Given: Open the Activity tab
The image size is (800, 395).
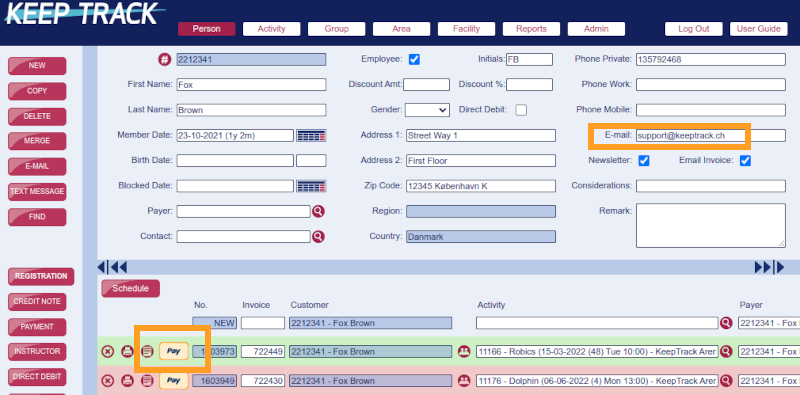Looking at the screenshot, I should (x=271, y=29).
